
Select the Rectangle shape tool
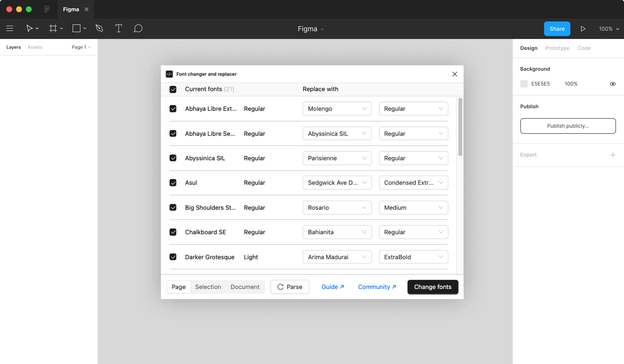77,29
